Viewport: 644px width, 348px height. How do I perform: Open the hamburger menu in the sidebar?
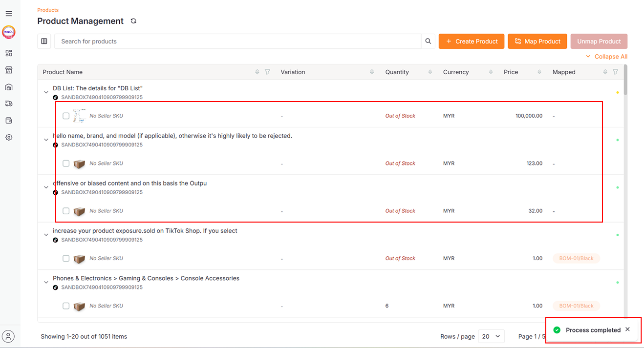9,14
